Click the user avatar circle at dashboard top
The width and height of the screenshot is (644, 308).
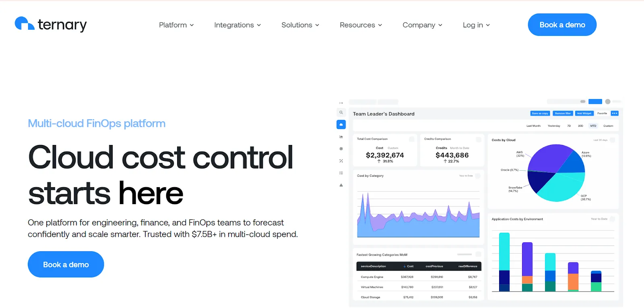tap(608, 101)
